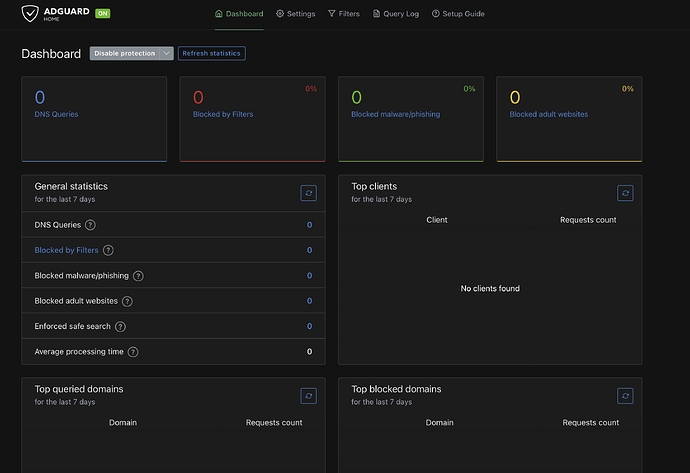Click the AdGuard Home shield logo
Viewport: 690px width, 473px height.
tap(34, 14)
